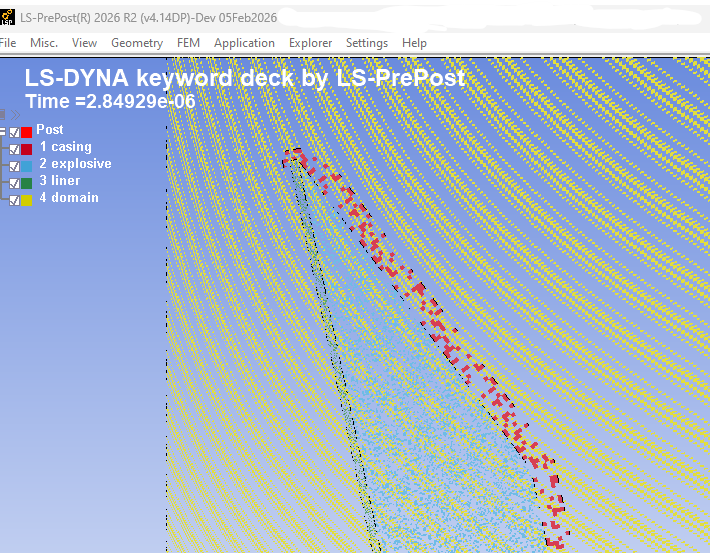
Task: Collapse the Post tree node
Action: coord(2,132)
